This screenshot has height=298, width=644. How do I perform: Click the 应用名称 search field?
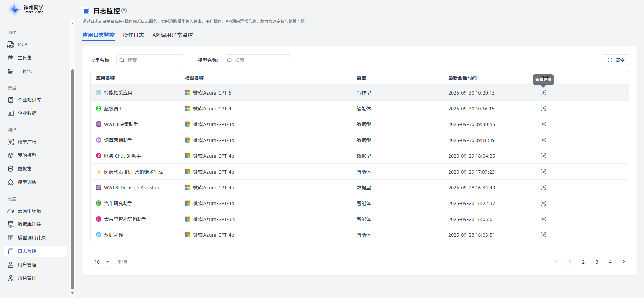pyautogui.click(x=154, y=60)
